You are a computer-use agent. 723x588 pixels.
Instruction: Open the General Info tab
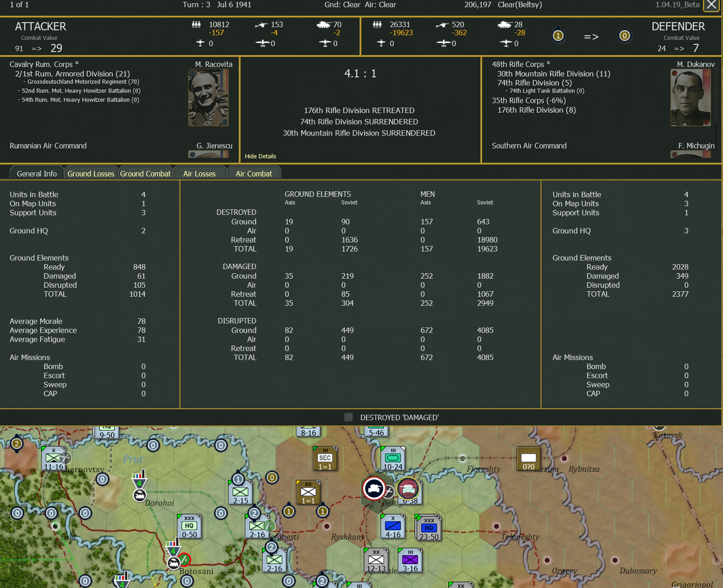click(37, 174)
